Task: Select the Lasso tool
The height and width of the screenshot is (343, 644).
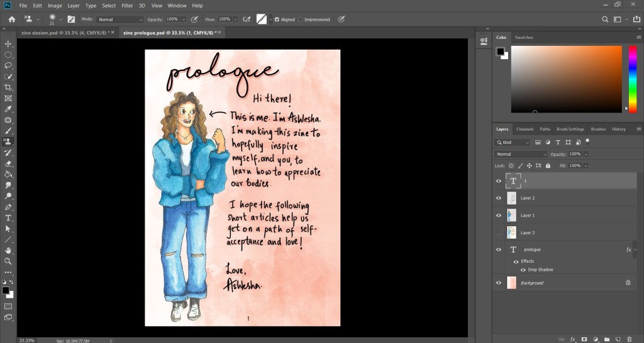Action: point(8,65)
